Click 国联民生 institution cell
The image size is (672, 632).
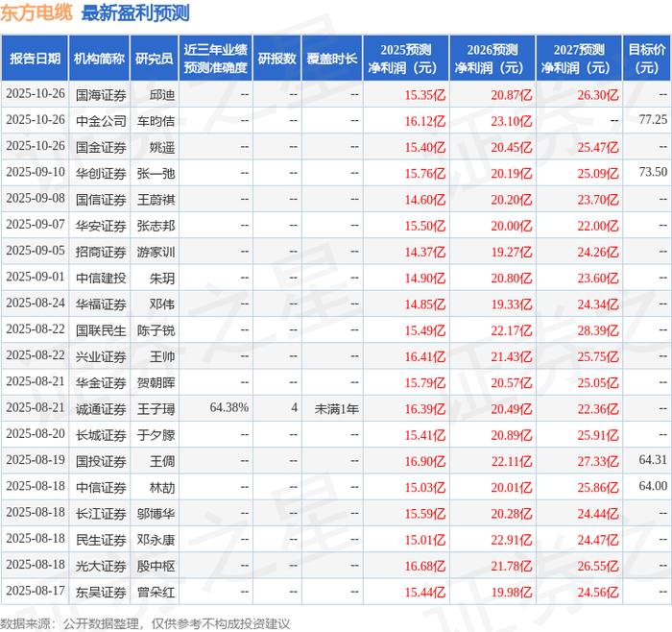[101, 330]
